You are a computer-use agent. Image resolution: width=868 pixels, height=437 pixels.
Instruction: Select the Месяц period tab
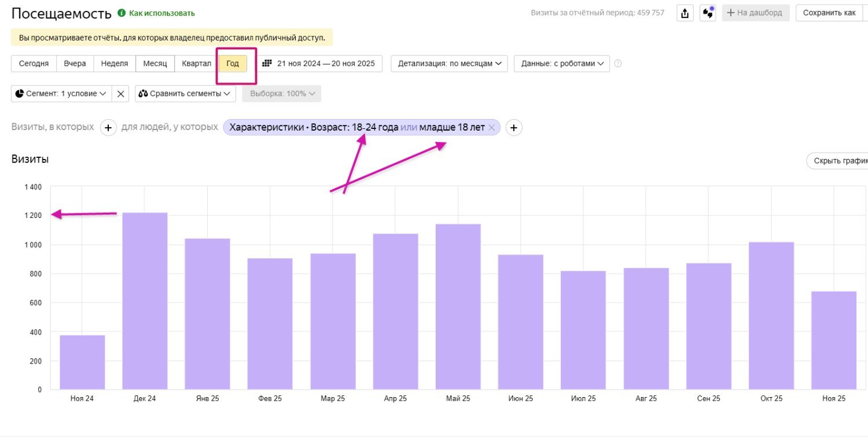click(x=155, y=64)
